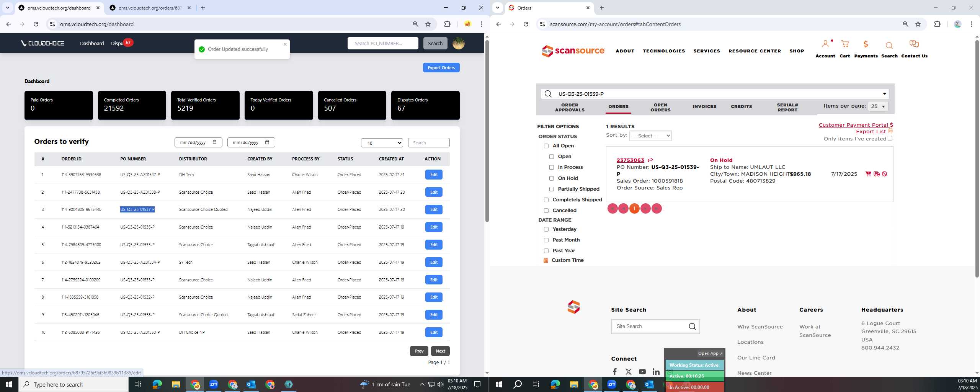Click Export Orders button

[x=441, y=68]
